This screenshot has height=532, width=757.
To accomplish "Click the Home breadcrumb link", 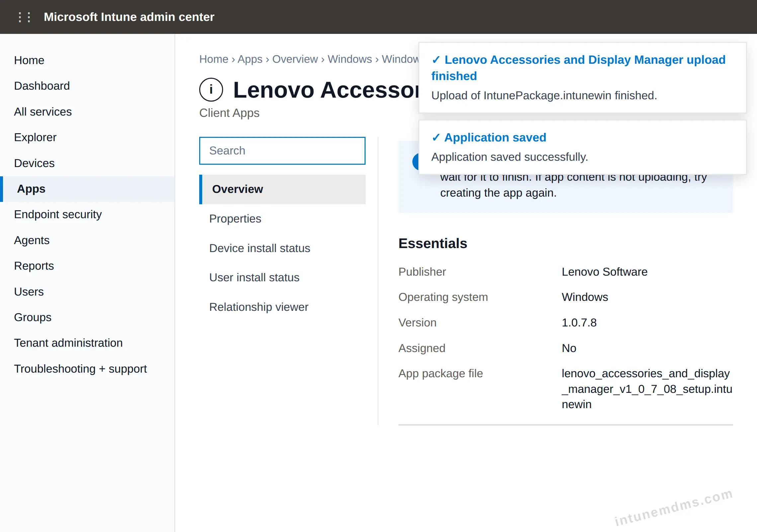I will (x=214, y=59).
